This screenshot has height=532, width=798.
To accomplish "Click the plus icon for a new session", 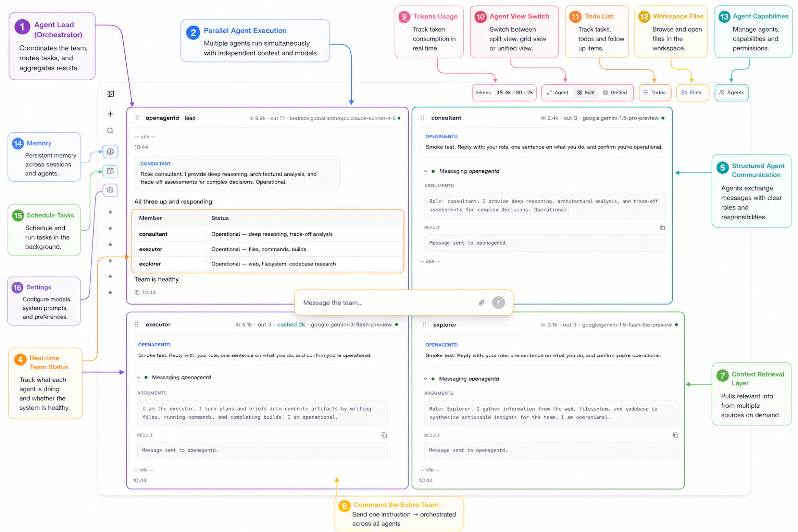I will (x=110, y=114).
